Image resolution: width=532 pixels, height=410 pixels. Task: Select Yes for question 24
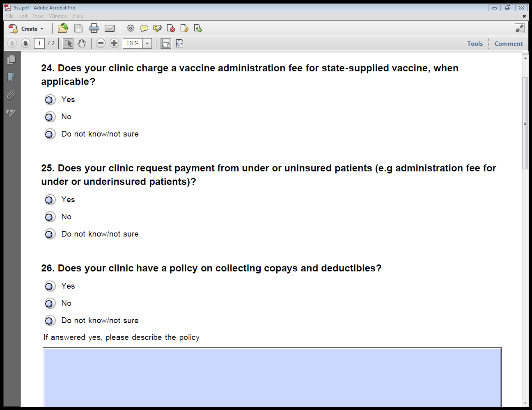pos(50,100)
